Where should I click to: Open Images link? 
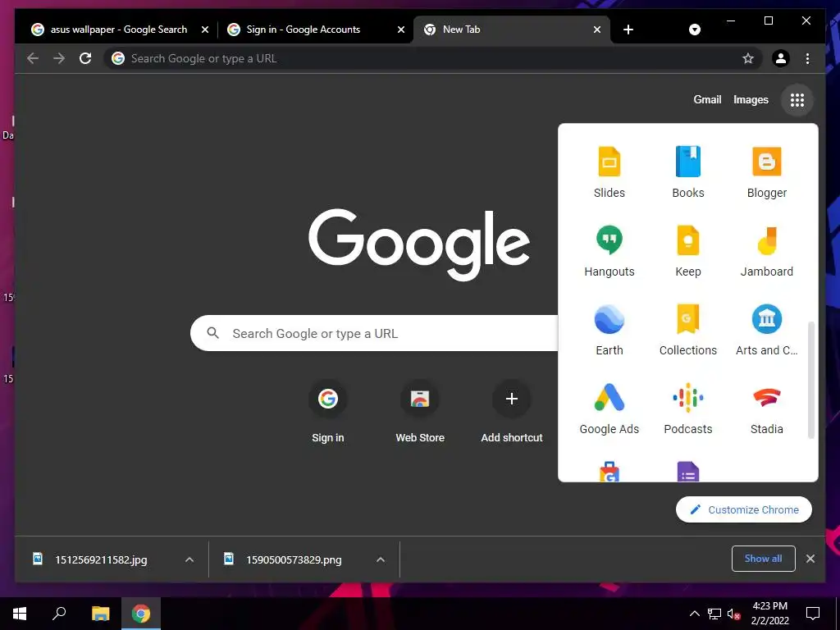point(751,99)
